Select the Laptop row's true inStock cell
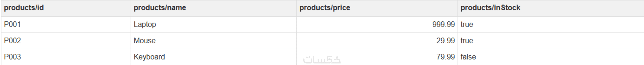This screenshot has width=644, height=65. point(467,25)
